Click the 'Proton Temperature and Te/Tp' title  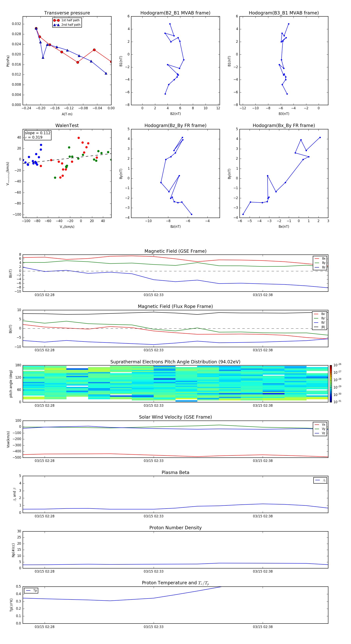175,583
